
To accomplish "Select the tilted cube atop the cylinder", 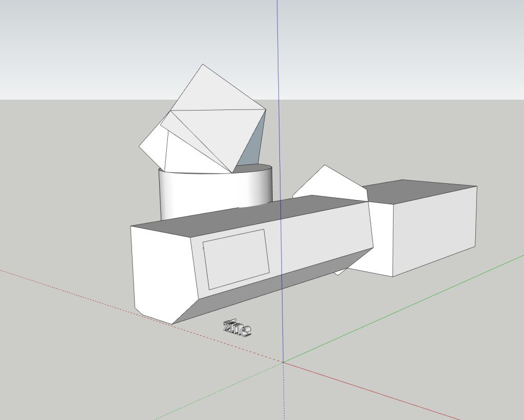I will coord(203,119).
